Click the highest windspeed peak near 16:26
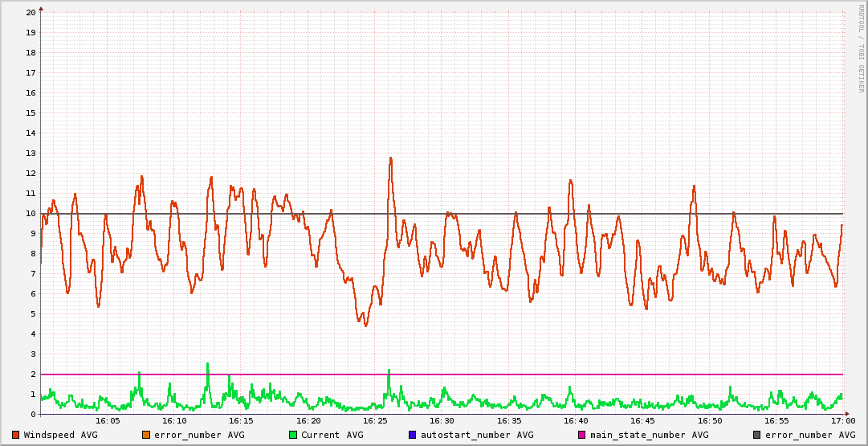The height and width of the screenshot is (446, 868). 390,158
